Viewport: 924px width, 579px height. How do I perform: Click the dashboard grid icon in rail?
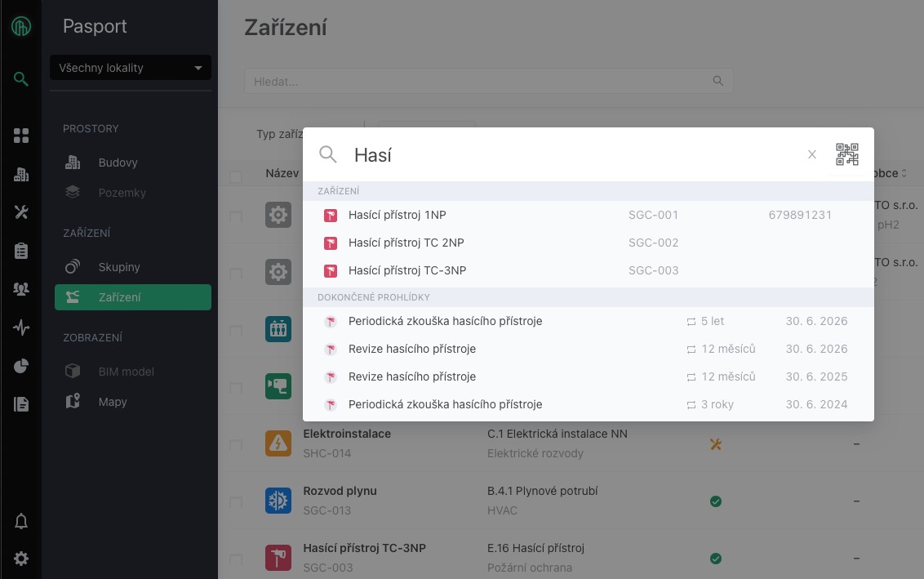[x=21, y=136]
